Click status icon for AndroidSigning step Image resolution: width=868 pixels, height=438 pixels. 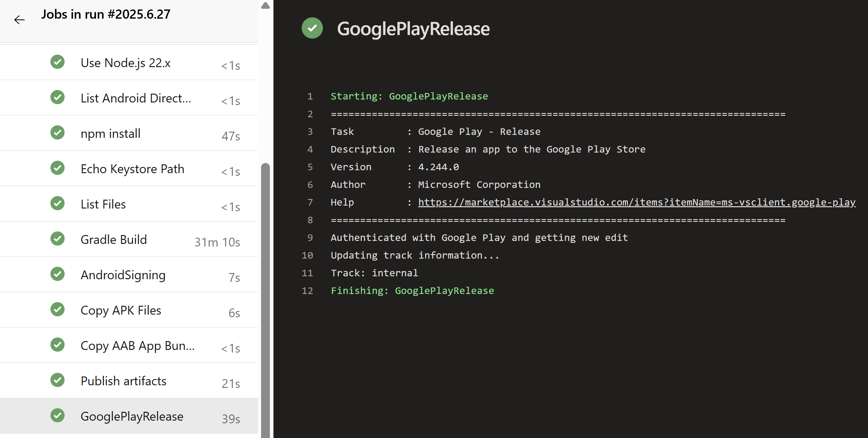tap(58, 274)
